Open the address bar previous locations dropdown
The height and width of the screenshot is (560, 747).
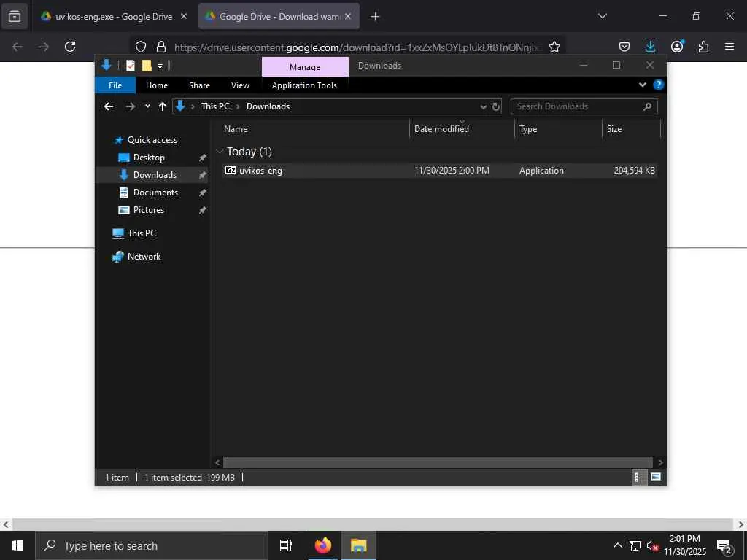(484, 106)
